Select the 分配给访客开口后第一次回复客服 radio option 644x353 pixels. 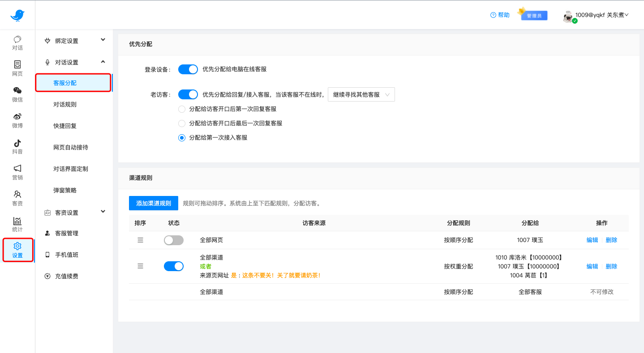(x=182, y=109)
